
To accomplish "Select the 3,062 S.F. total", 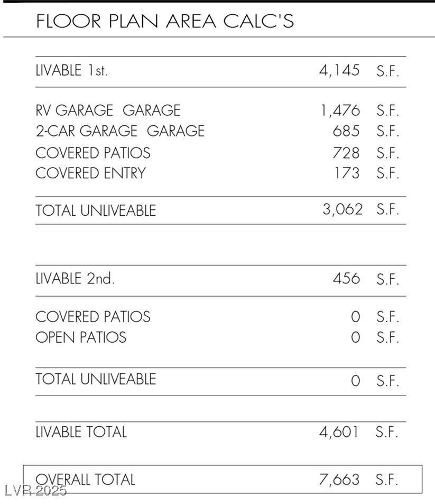I will [x=343, y=209].
